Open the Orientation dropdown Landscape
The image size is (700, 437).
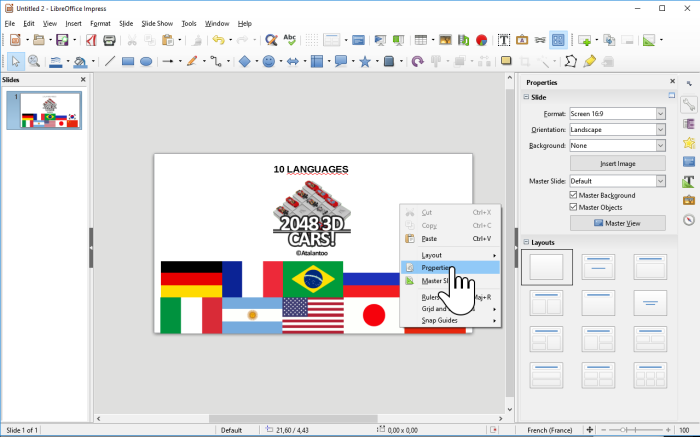click(x=617, y=129)
